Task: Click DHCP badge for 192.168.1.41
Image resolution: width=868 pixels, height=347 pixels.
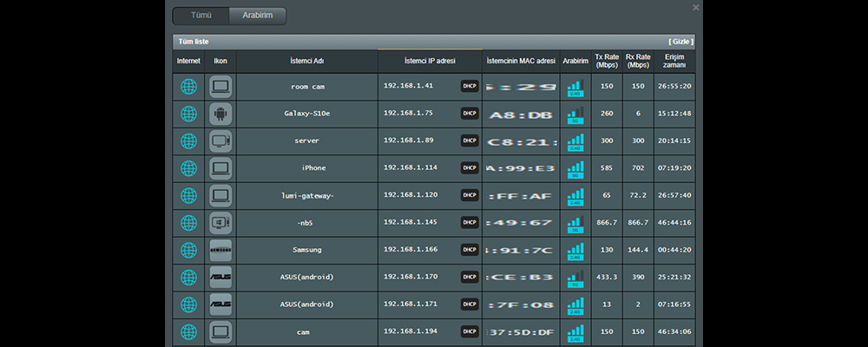Action: (470, 87)
